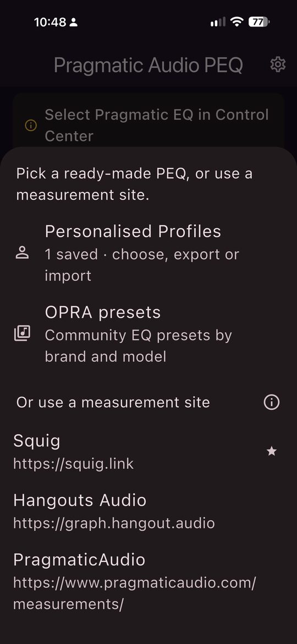Viewport: 297px width, 644px height.
Task: Tap the cellular signal bars icon
Action: [x=218, y=22]
